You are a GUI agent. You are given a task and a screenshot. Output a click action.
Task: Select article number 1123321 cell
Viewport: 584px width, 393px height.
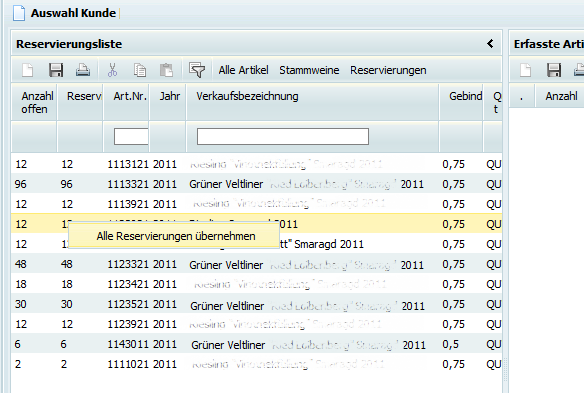pos(128,264)
